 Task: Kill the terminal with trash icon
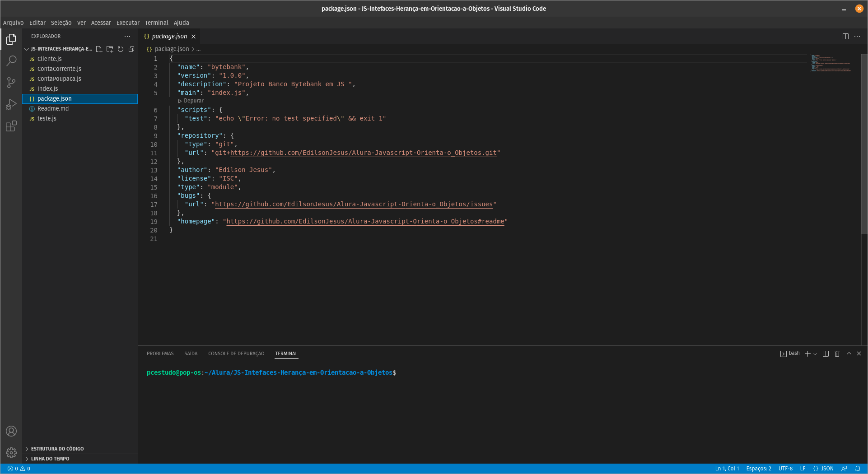point(837,353)
